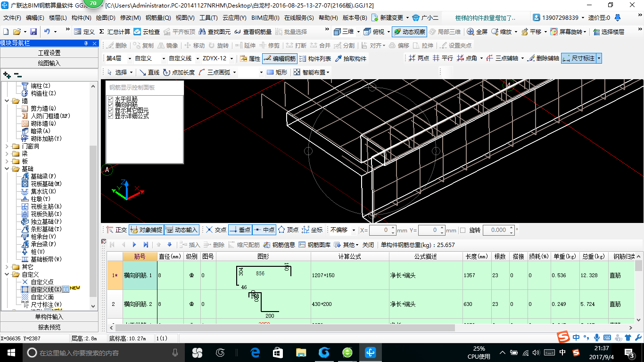Click 工程设置 navigation button
The height and width of the screenshot is (362, 644).
tap(49, 52)
